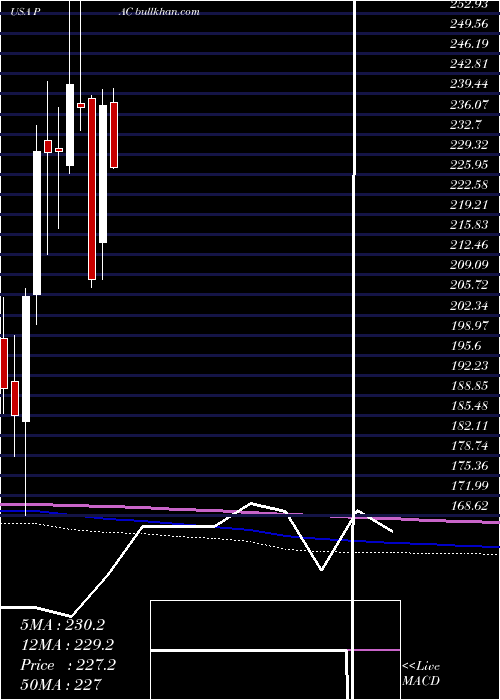500x700 pixels.
Task: Click the 222.58 price axis label
Action: (x=469, y=185)
